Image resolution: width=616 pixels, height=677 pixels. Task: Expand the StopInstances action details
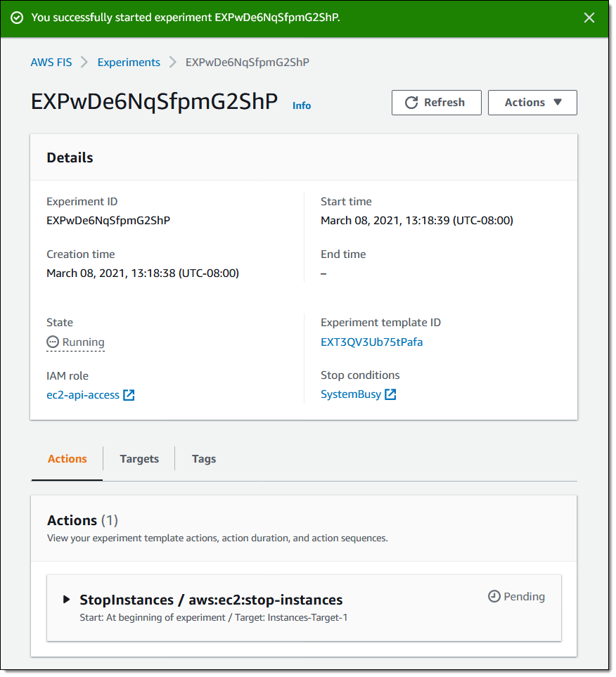(x=65, y=599)
